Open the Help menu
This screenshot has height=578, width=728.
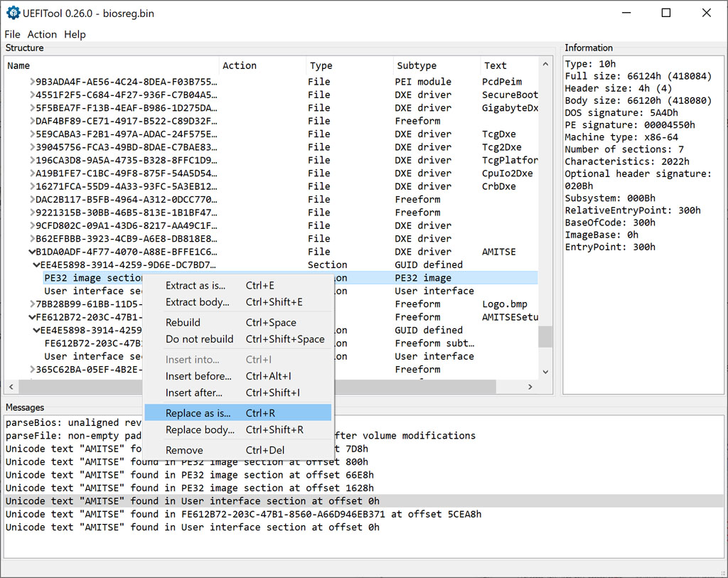point(75,34)
